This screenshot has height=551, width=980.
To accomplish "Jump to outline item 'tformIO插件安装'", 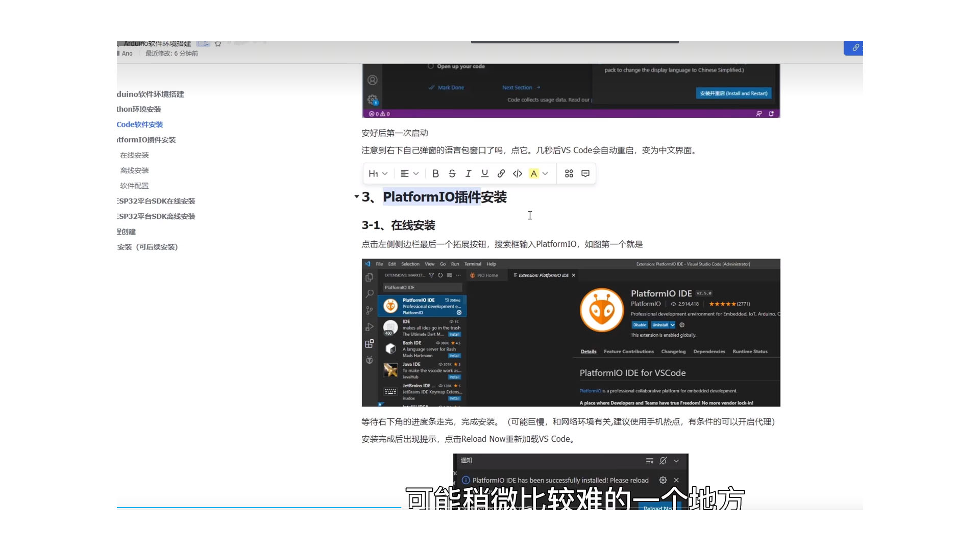I will (x=146, y=140).
